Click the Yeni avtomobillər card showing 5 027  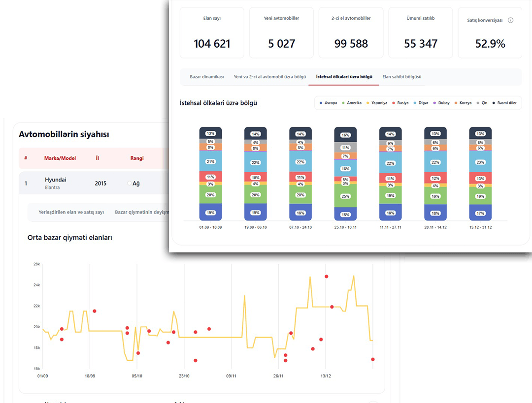281,33
